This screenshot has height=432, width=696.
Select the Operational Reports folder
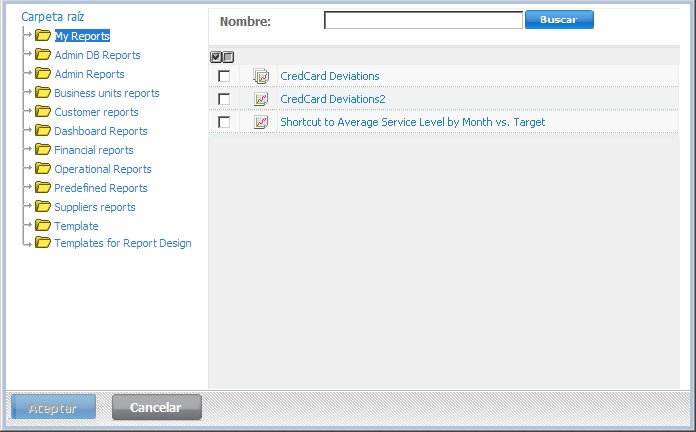click(x=103, y=170)
